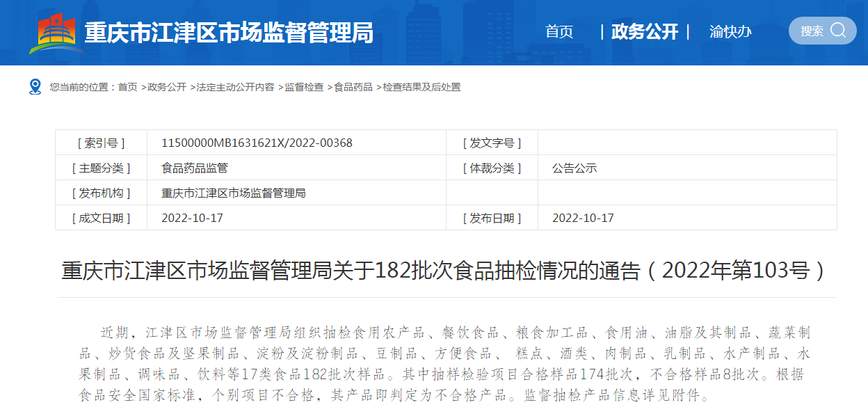Screen dimensions: 868x414
Task: Click 食品药品 breadcrumb link
Action: pyautogui.click(x=353, y=87)
